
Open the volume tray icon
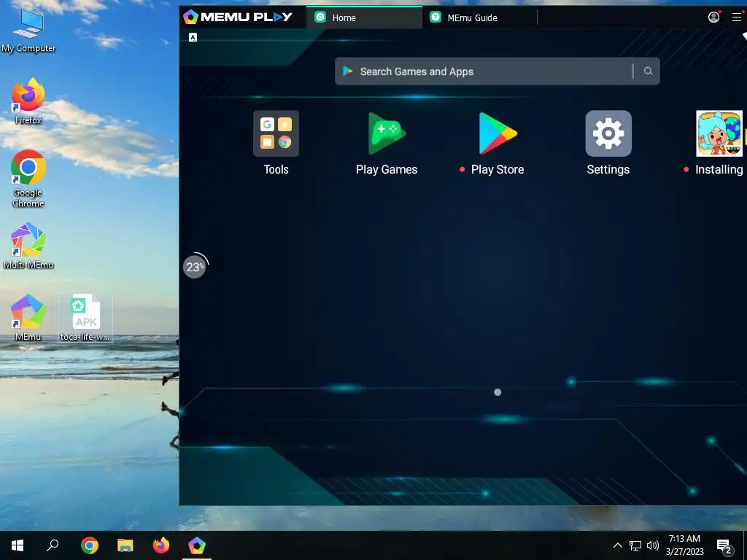pos(653,545)
